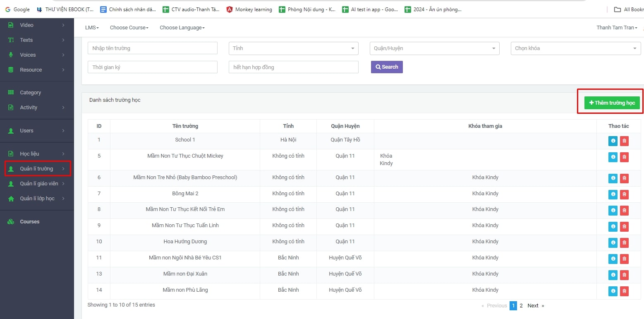This screenshot has width=644, height=319.
Task: Delete Mầm non Phù Lăng using trash icon
Action: [x=624, y=291]
